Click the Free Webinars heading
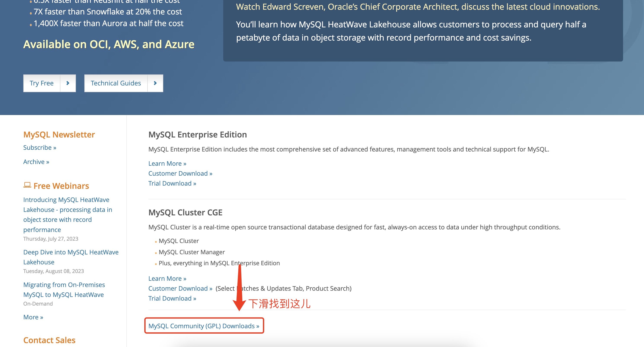Viewport: 644px width, 347px height. click(61, 186)
